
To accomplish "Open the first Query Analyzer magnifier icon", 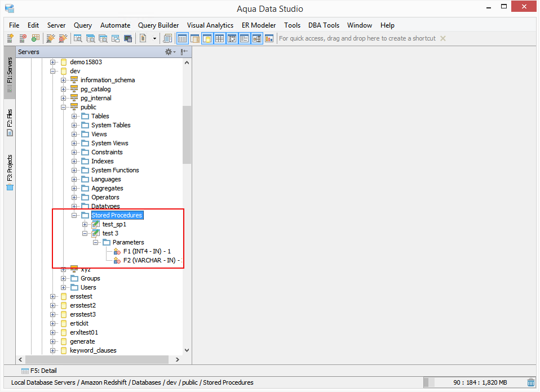I will [x=78, y=38].
